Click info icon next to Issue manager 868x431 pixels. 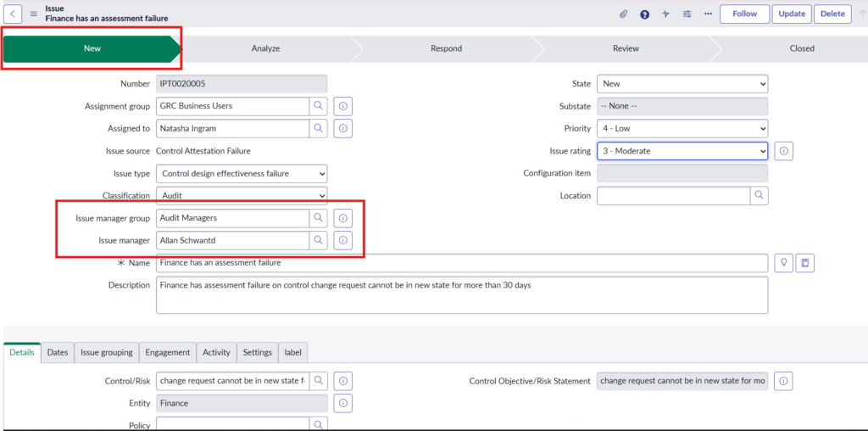click(342, 241)
